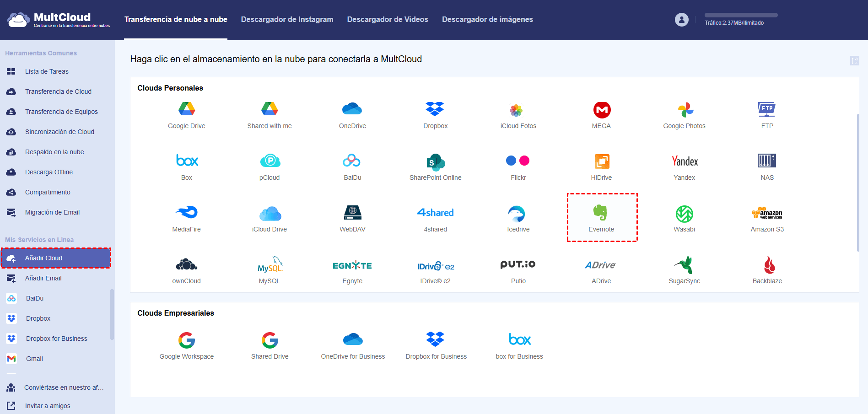Screen dimensions: 868x414
Task: Connect OneDrive for Business
Action: pos(353,339)
